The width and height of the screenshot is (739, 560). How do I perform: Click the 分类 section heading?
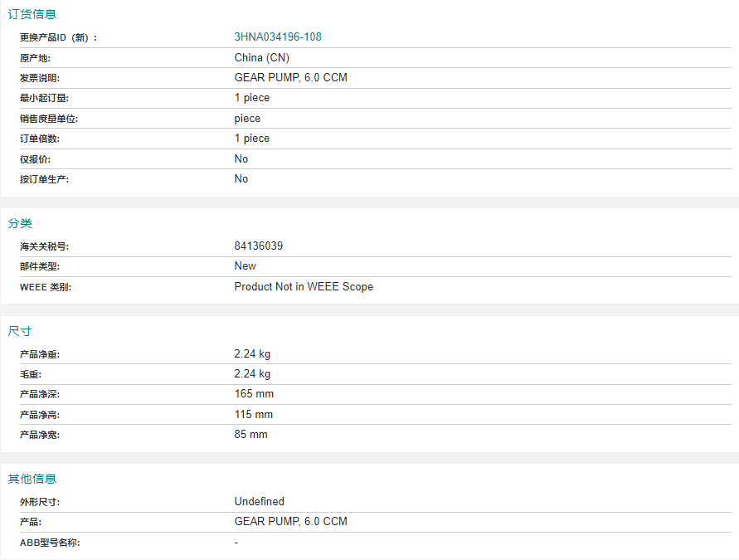pyautogui.click(x=20, y=223)
